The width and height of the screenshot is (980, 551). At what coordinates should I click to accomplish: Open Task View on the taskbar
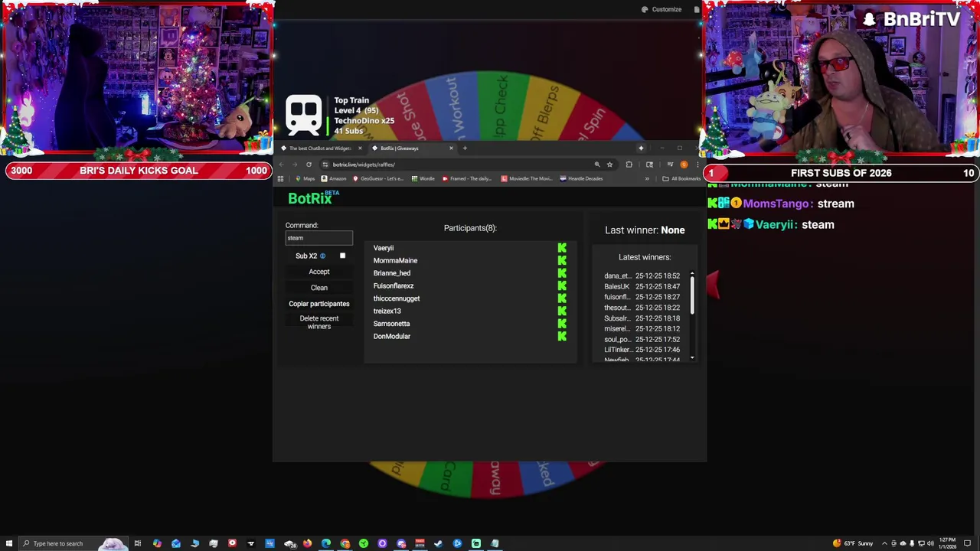138,543
